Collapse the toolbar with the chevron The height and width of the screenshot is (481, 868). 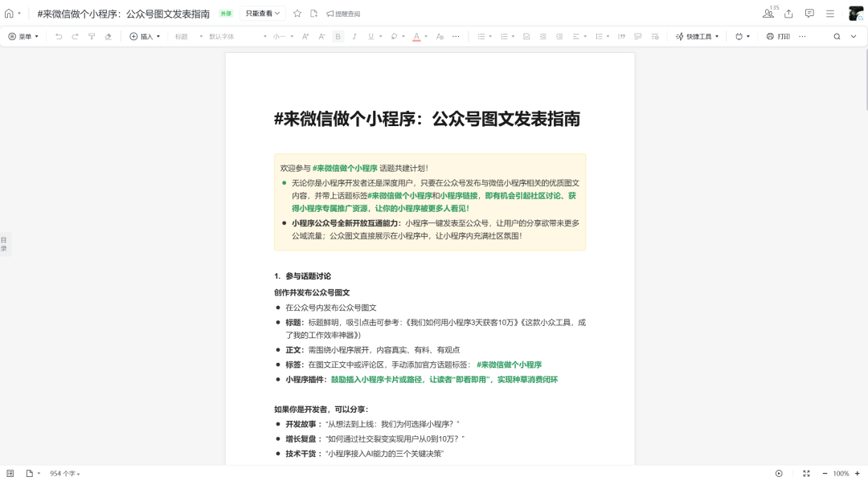(854, 36)
